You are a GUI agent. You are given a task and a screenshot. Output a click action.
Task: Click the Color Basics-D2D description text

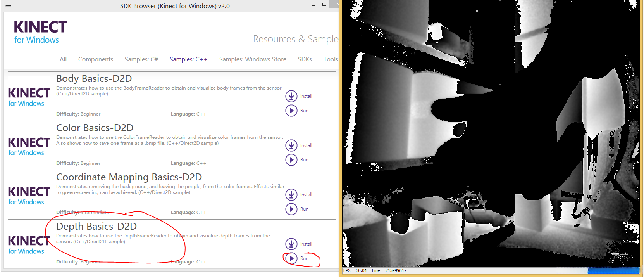pyautogui.click(x=170, y=140)
